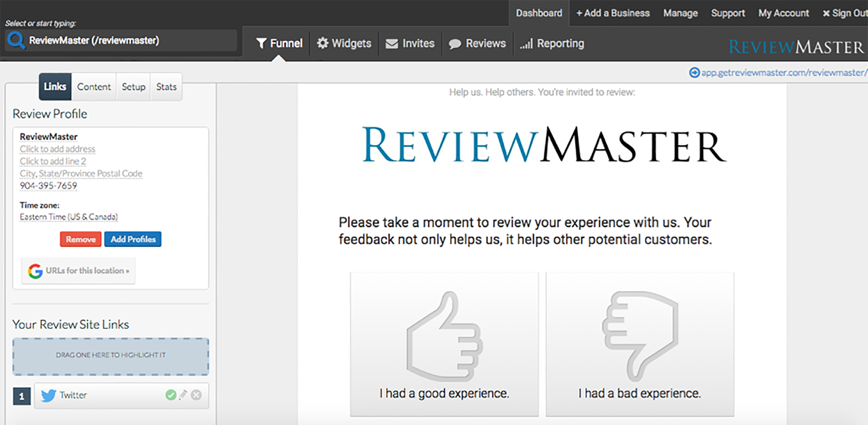The image size is (868, 425).
Task: Switch to the Content tab
Action: coord(94,87)
